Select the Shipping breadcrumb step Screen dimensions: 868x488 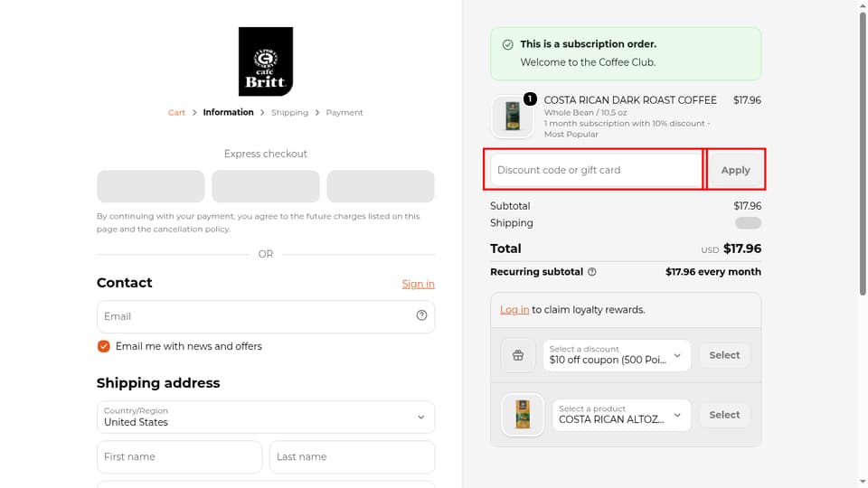(x=289, y=112)
